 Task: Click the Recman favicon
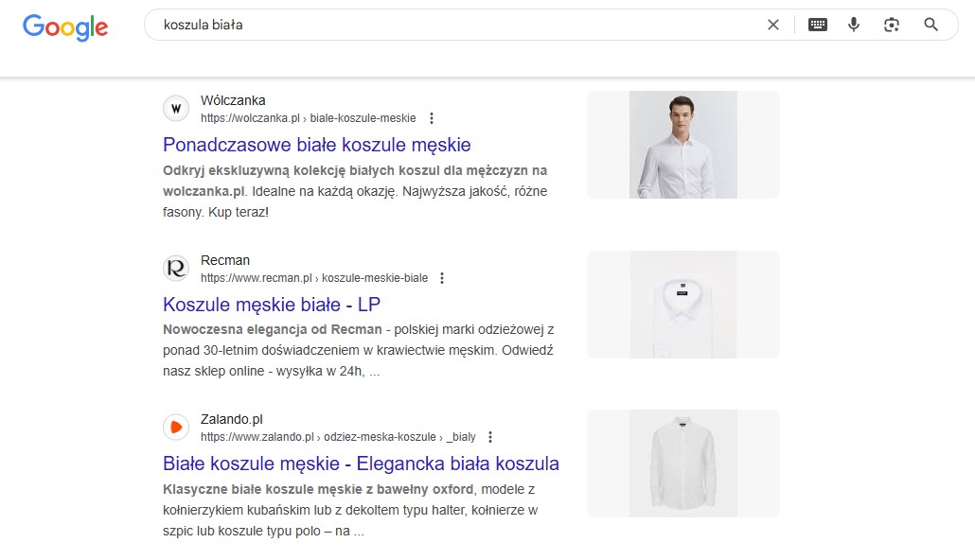(x=176, y=269)
